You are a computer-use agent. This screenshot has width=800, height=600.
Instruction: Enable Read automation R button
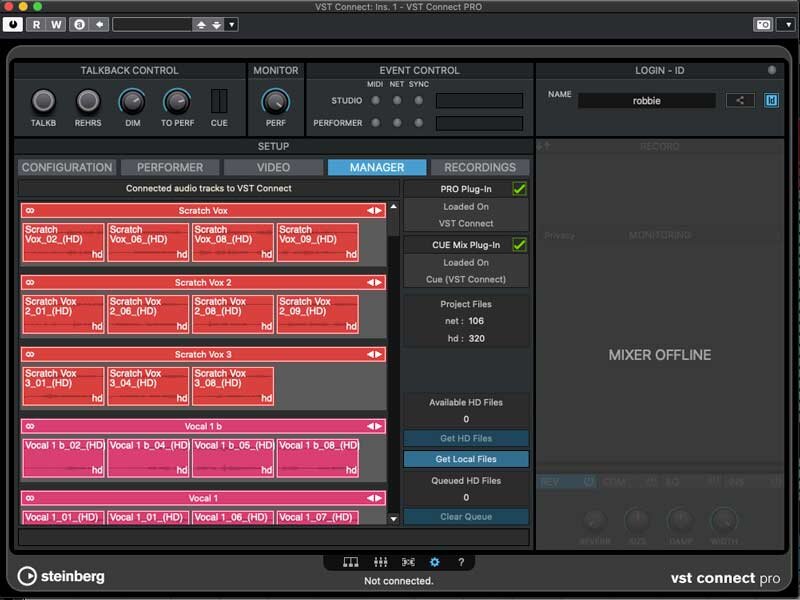(36, 24)
